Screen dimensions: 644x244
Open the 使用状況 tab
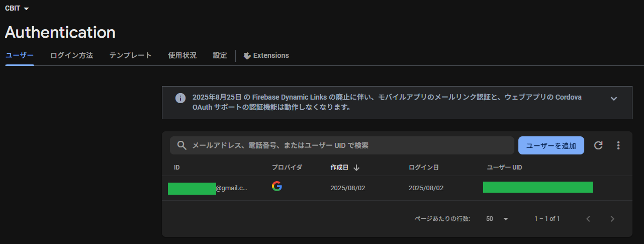[182, 55]
